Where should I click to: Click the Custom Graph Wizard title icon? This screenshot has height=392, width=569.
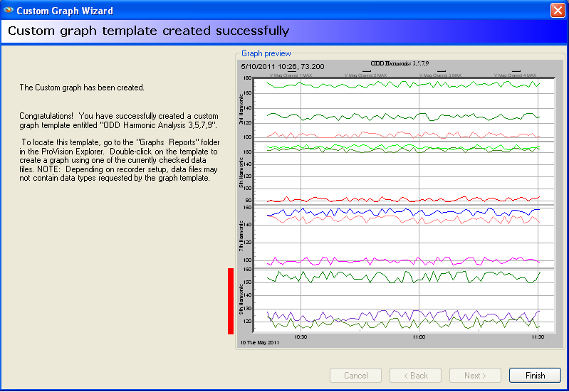(x=8, y=10)
